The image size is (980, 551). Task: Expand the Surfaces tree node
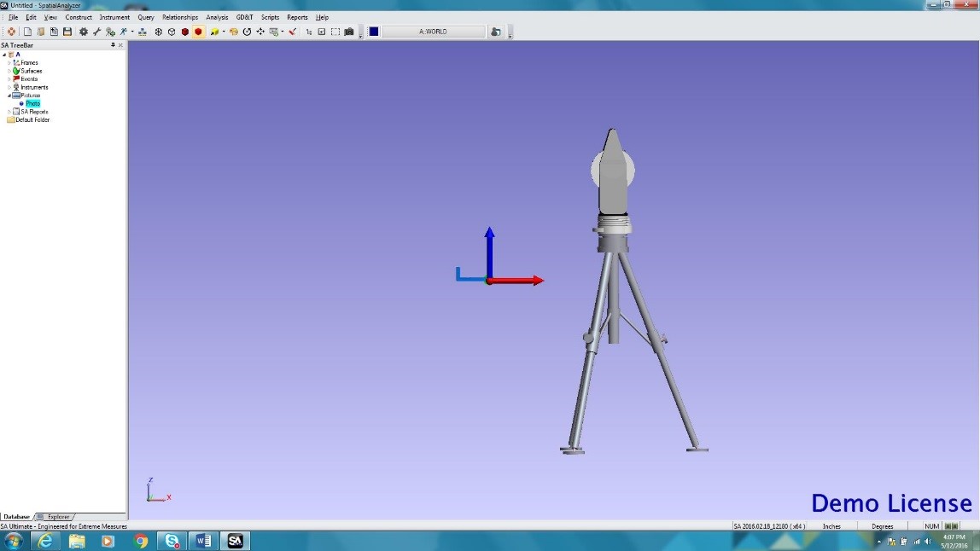click(9, 71)
